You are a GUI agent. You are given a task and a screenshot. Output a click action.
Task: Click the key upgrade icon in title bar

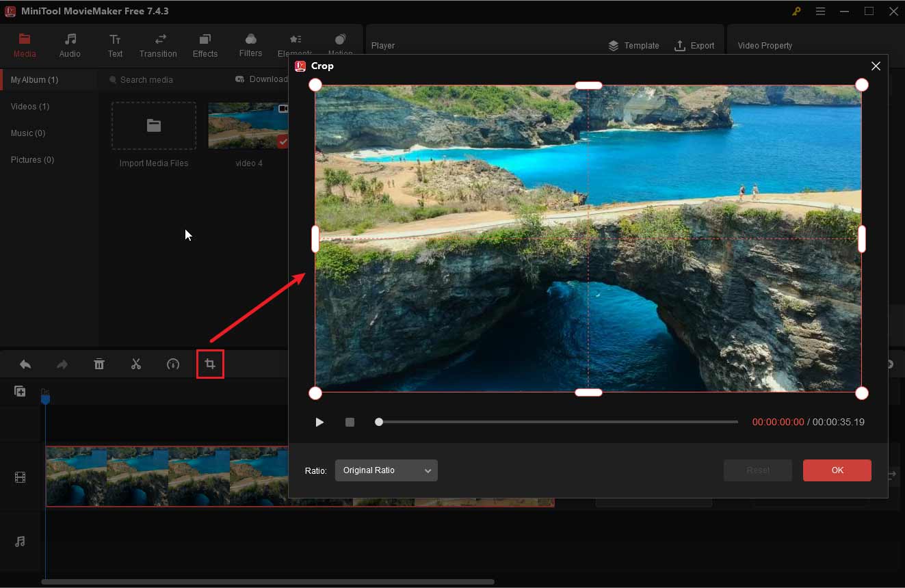click(x=796, y=11)
